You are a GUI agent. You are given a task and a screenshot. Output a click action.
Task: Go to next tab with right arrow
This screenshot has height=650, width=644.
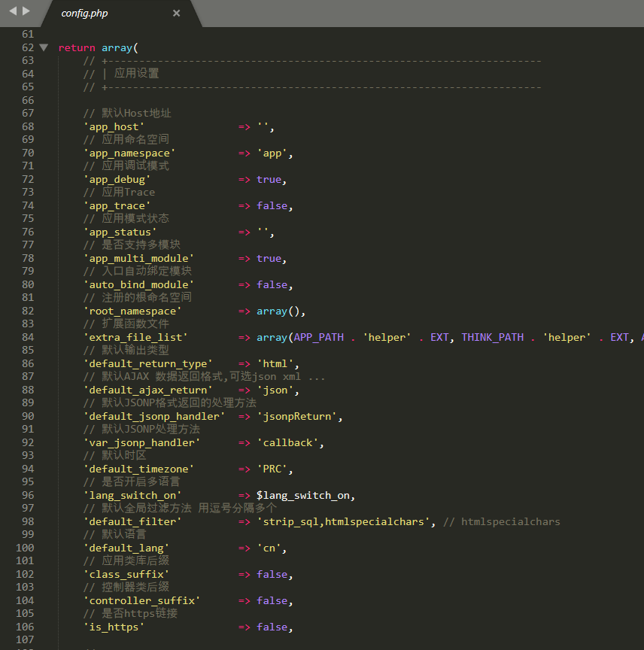[x=26, y=11]
